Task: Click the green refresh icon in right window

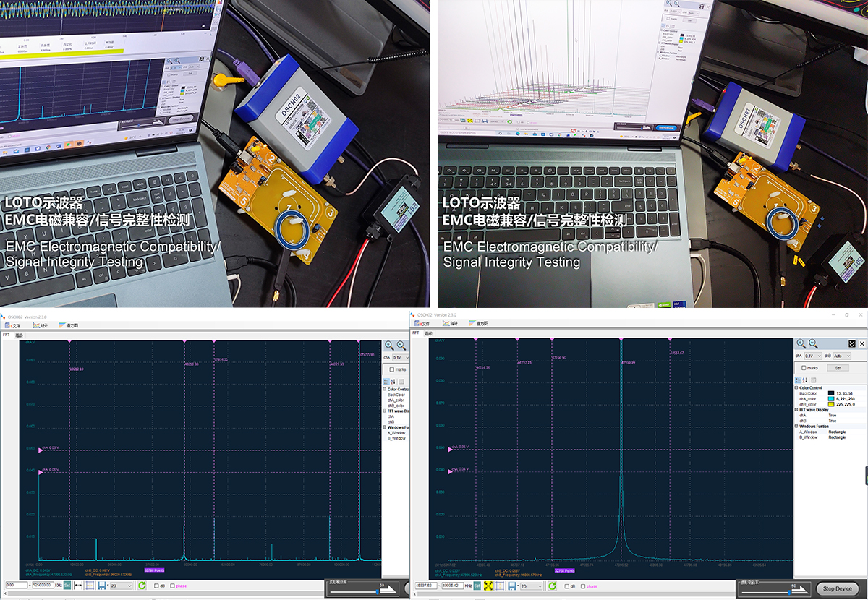Action: (x=552, y=586)
